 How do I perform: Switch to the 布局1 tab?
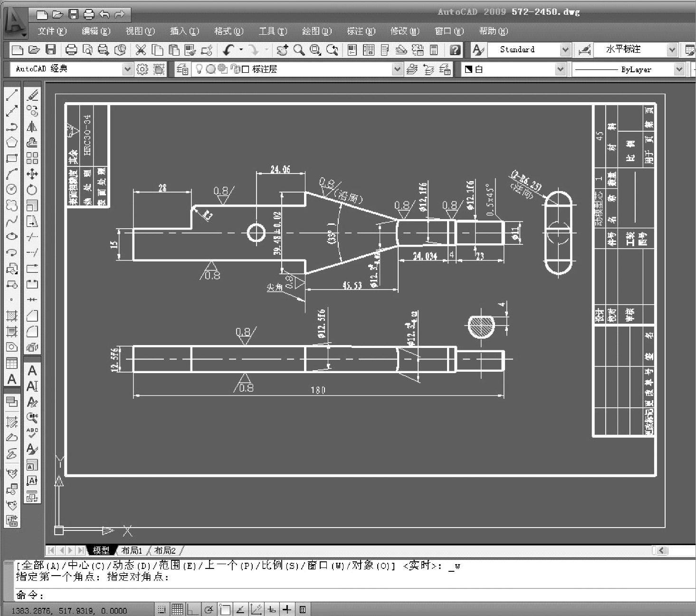click(x=132, y=550)
